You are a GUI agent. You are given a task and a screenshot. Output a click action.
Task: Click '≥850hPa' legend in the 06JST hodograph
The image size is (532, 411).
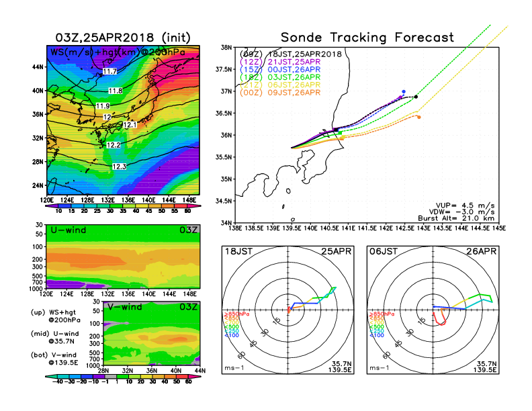(382, 314)
